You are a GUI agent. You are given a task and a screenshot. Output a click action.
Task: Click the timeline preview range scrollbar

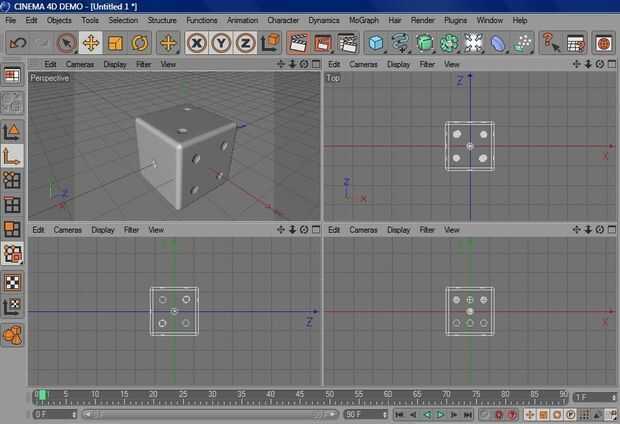click(x=210, y=414)
